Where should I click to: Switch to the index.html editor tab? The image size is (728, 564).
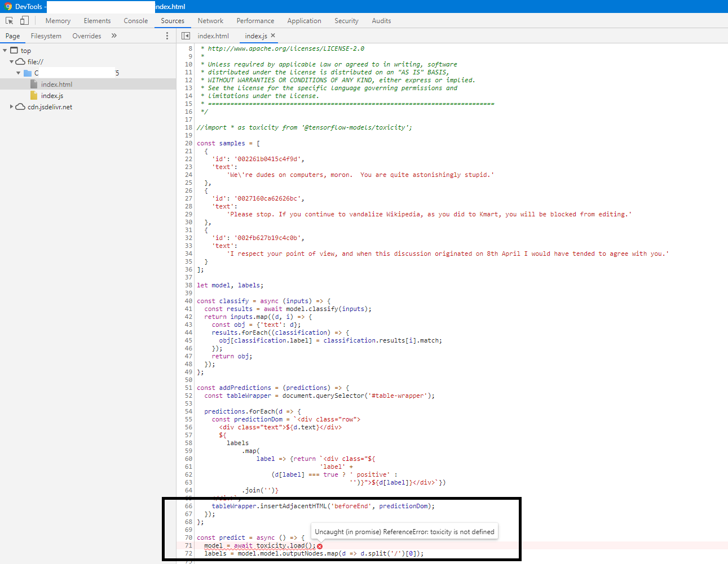click(213, 36)
